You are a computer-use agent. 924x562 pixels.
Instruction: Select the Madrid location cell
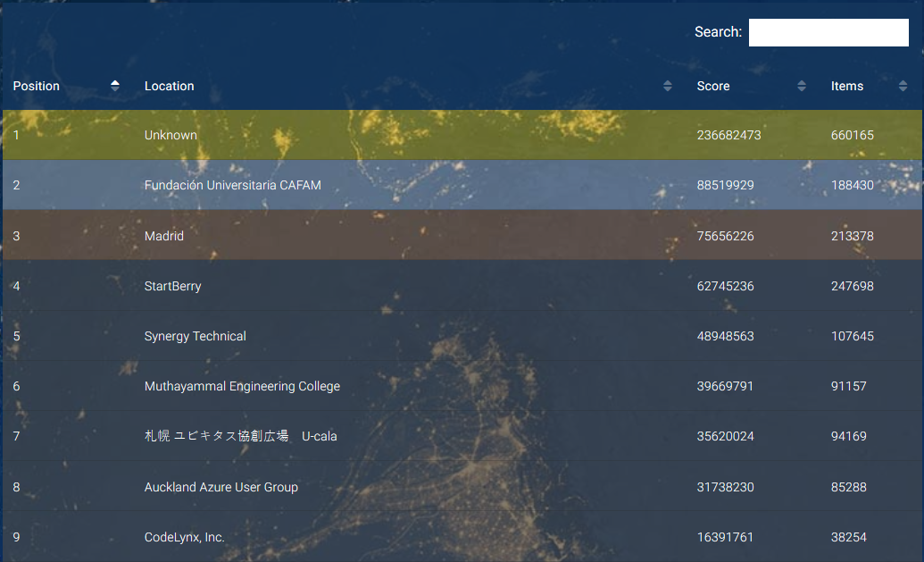164,236
